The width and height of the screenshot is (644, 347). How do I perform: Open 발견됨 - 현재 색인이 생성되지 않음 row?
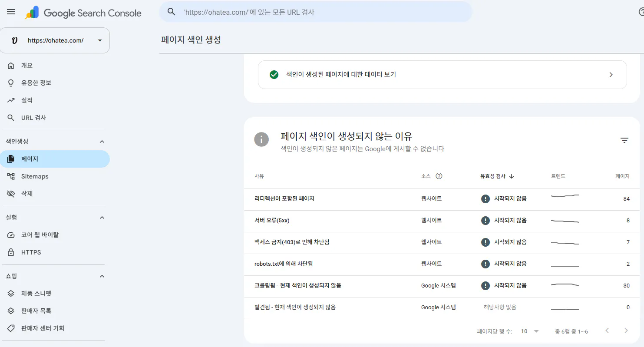pyautogui.click(x=442, y=307)
